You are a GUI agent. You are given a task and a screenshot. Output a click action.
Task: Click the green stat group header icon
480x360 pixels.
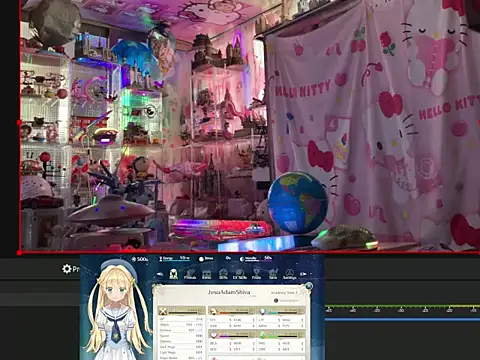[x=262, y=334]
